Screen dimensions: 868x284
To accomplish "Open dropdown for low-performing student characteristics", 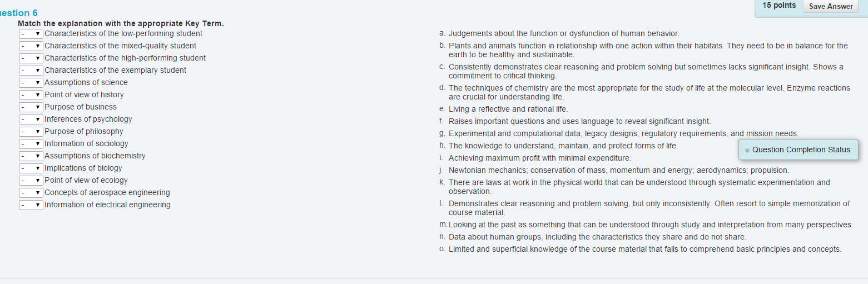I will (x=31, y=34).
